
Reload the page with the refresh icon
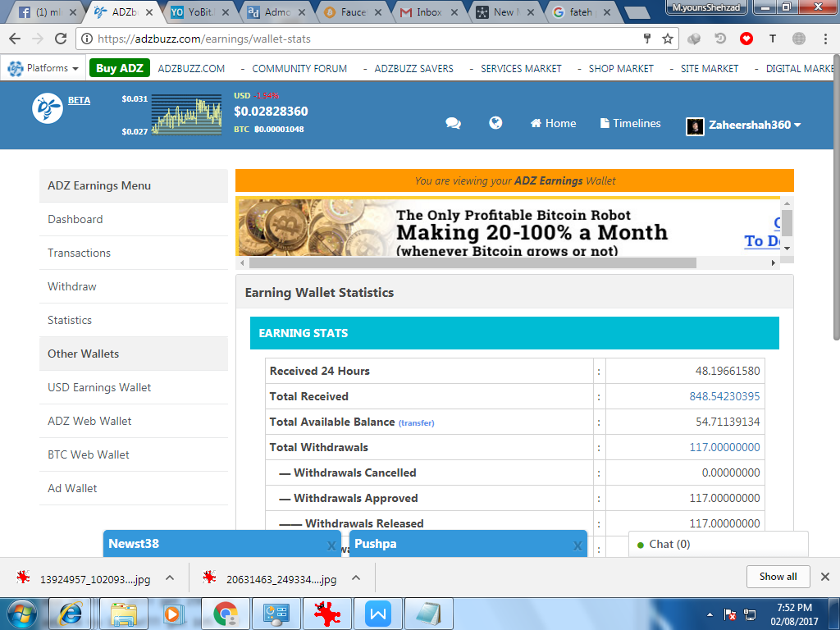click(x=61, y=39)
